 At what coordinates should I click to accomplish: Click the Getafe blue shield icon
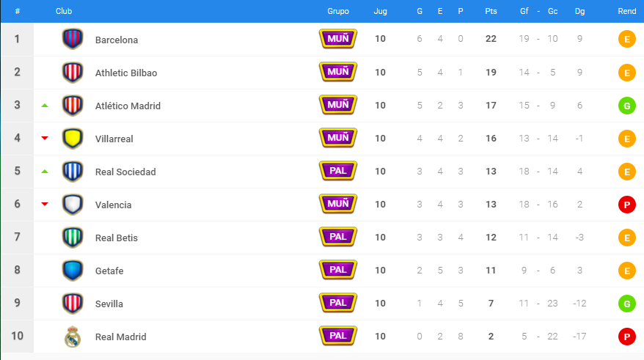pos(73,271)
